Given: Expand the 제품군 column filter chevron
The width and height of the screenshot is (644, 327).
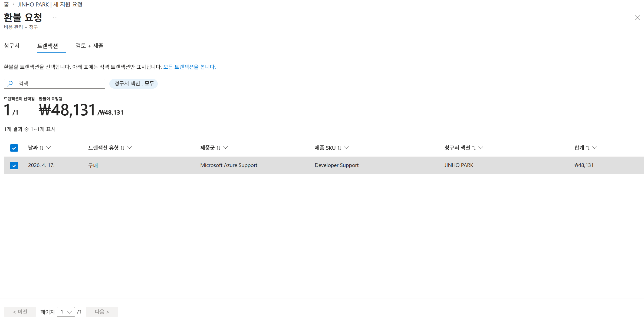Looking at the screenshot, I should (225, 148).
